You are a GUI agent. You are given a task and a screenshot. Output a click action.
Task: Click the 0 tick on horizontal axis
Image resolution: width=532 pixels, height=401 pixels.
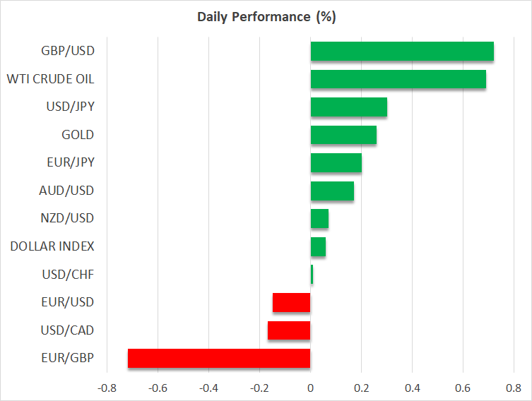point(310,388)
